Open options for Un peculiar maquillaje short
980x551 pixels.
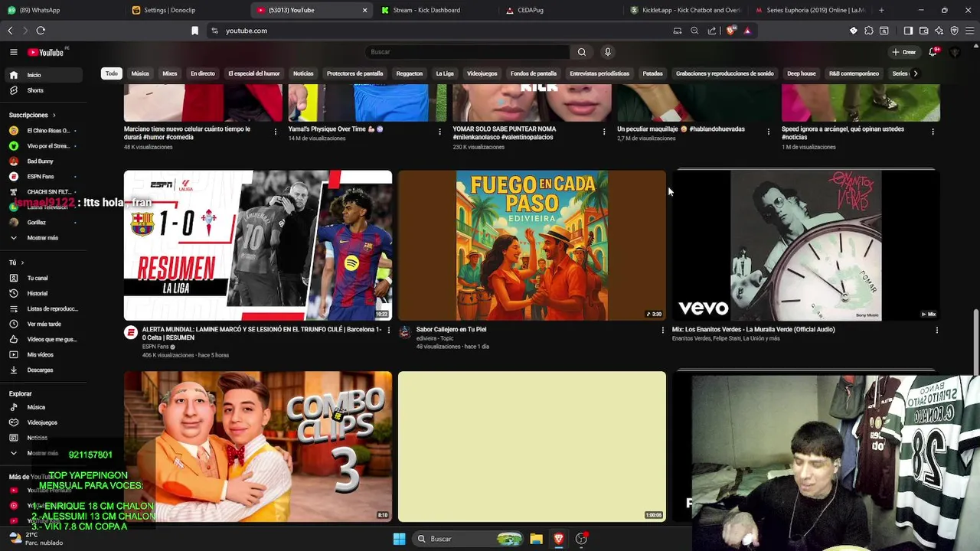pos(769,132)
